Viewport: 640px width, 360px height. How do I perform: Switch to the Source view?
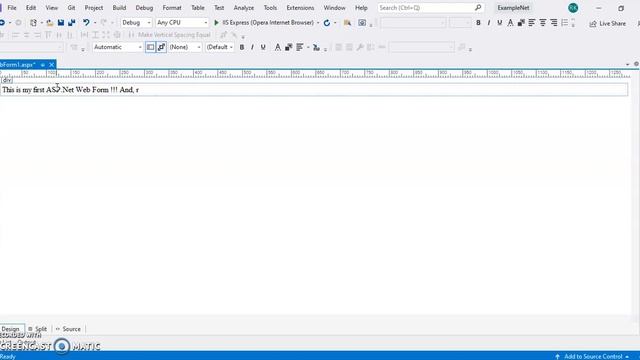click(69, 329)
